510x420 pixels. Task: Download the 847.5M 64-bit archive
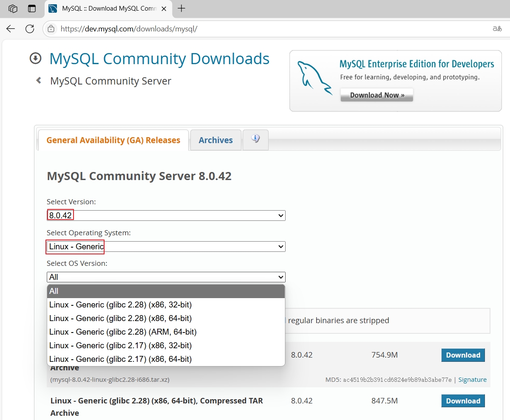pyautogui.click(x=463, y=401)
